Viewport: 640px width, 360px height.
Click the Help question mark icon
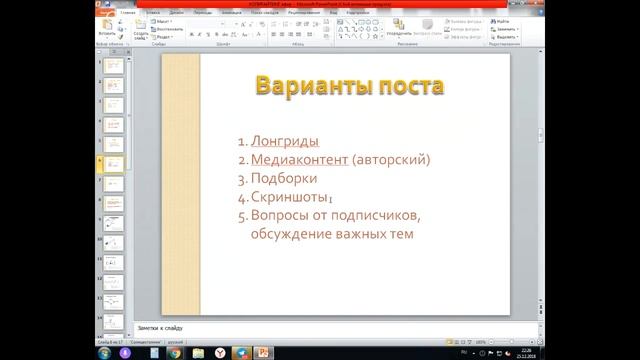(x=541, y=13)
